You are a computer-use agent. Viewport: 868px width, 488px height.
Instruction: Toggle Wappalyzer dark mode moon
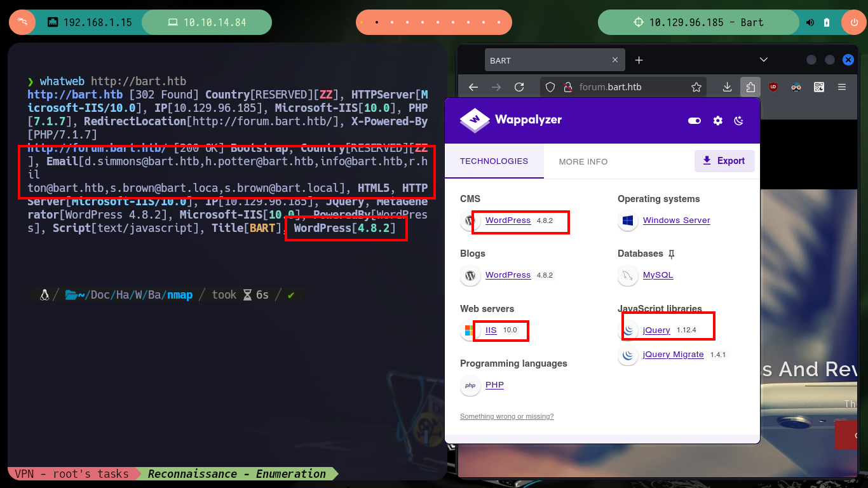click(739, 120)
